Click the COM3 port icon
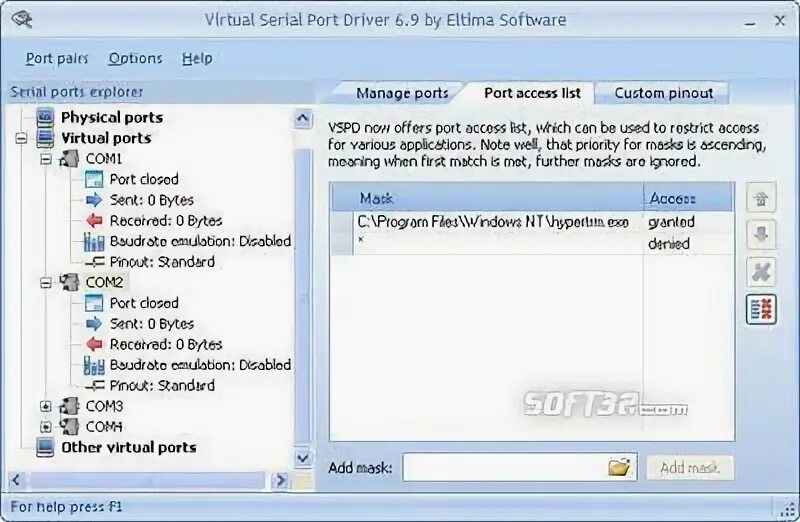Viewport: 800px width, 522px height. tap(69, 406)
